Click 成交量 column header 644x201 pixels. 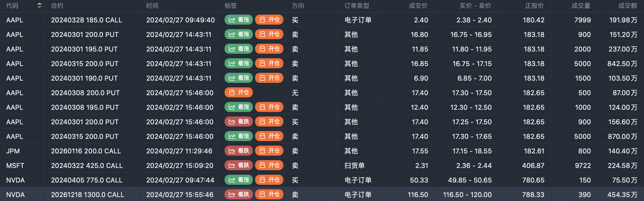(581, 6)
